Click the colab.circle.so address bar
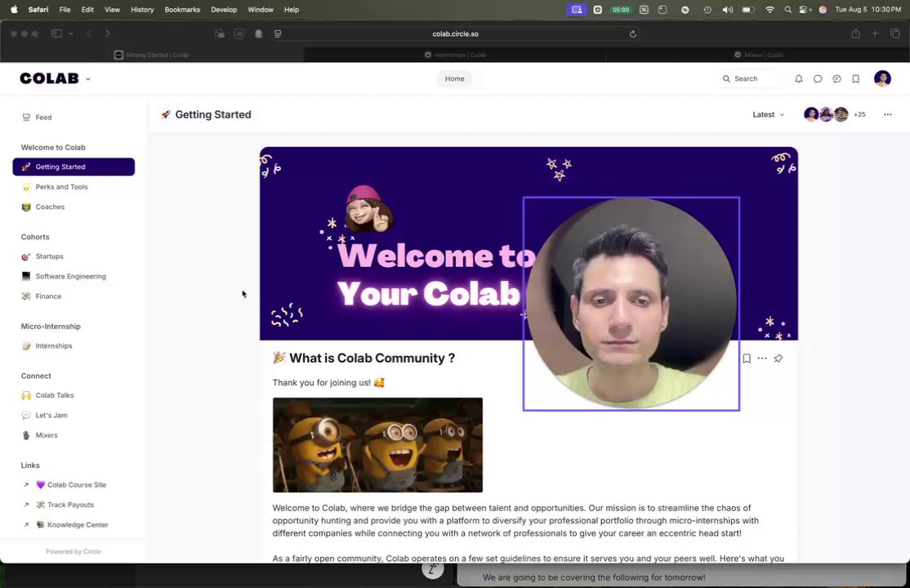The height and width of the screenshot is (588, 910). (x=456, y=33)
